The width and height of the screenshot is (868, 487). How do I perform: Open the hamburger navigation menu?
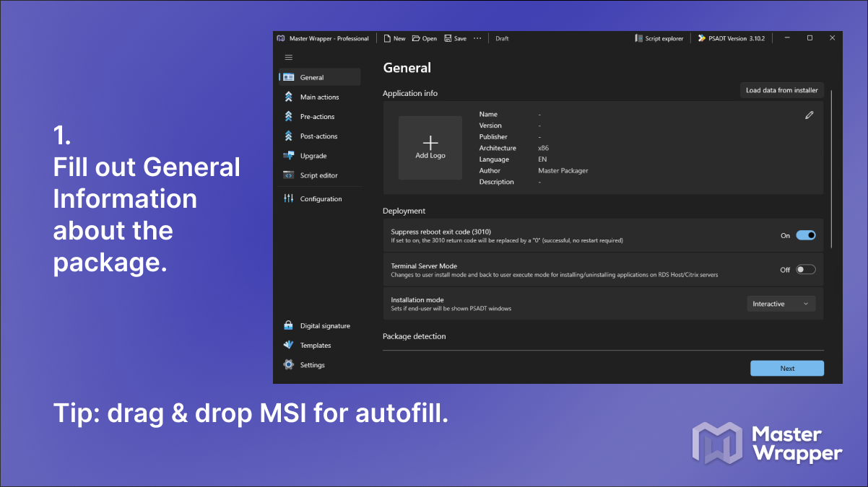click(288, 57)
